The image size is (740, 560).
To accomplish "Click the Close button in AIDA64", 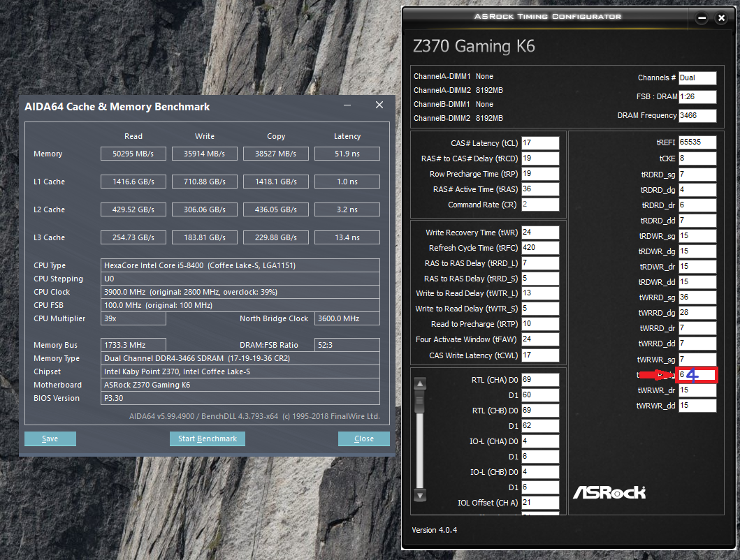I will 364,439.
